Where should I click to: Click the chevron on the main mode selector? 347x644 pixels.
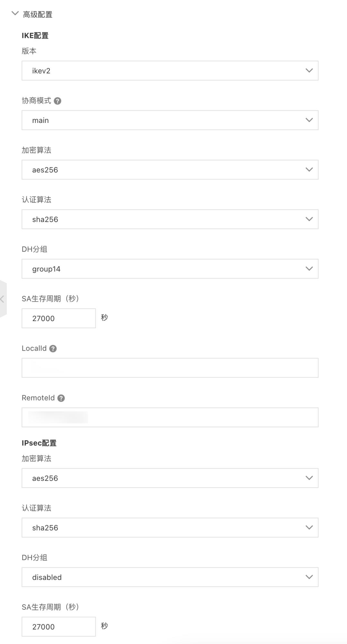309,120
